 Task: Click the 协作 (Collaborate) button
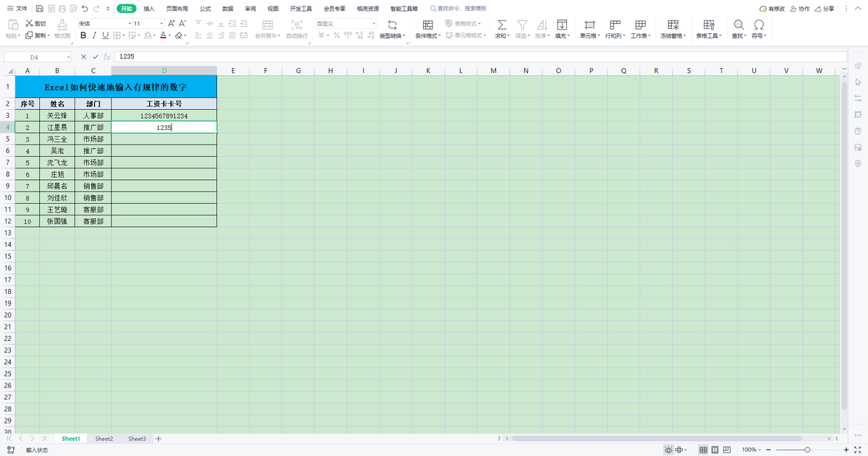click(x=800, y=9)
